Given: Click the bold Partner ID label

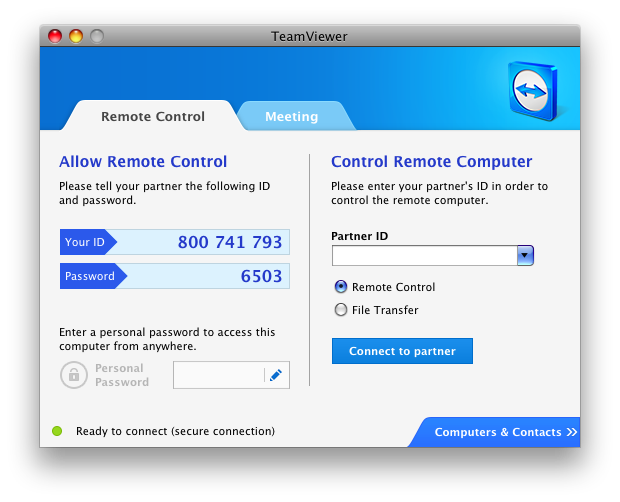Looking at the screenshot, I should [359, 236].
